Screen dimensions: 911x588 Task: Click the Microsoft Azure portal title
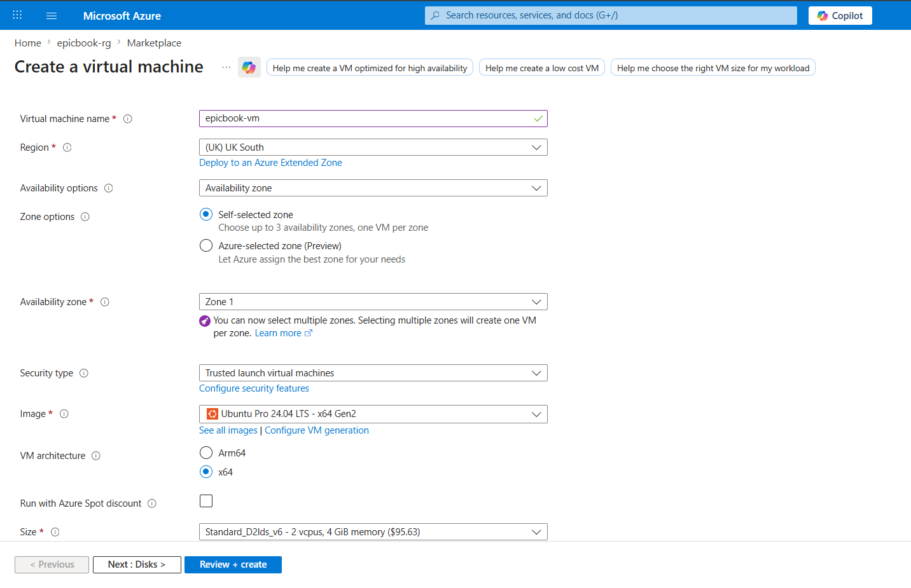coord(122,16)
